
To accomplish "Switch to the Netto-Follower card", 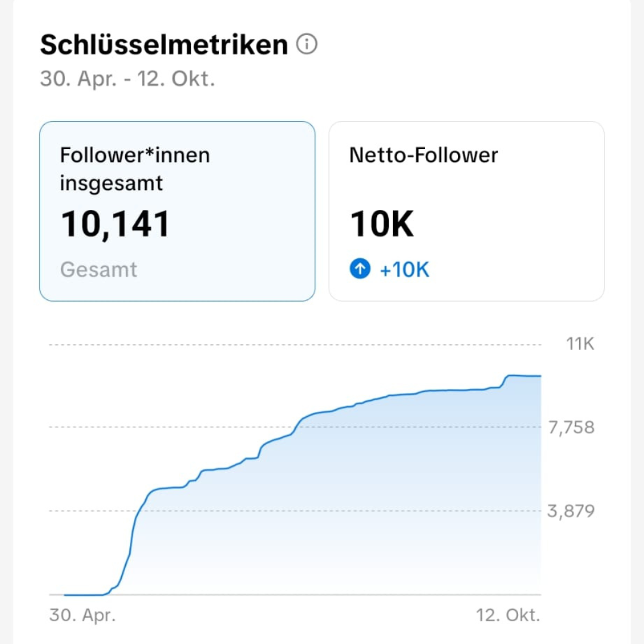I will point(466,211).
